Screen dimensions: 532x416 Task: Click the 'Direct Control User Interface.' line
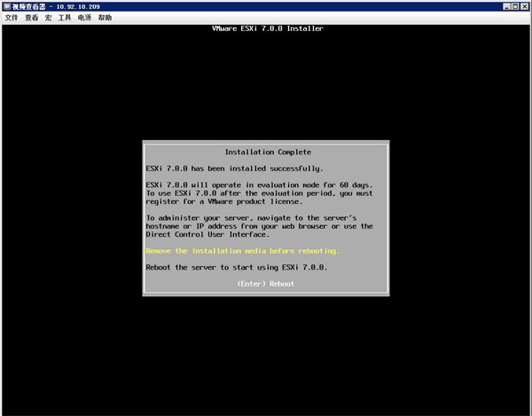207,234
